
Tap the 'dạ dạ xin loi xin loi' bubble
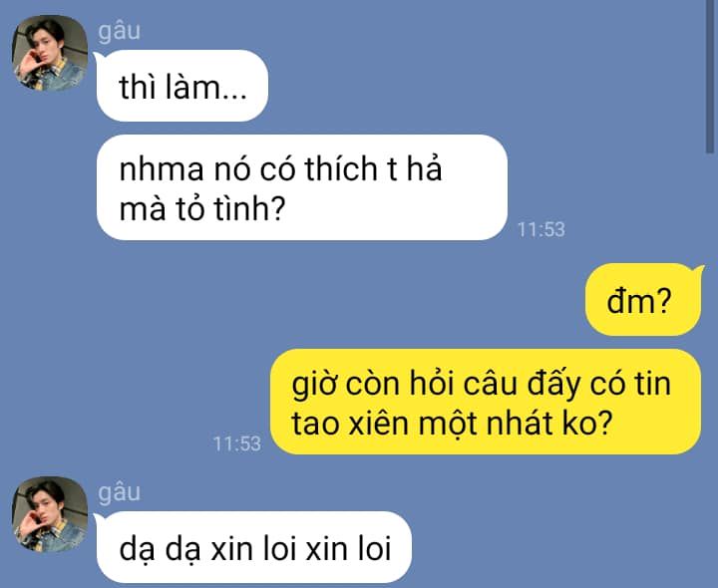tap(253, 547)
